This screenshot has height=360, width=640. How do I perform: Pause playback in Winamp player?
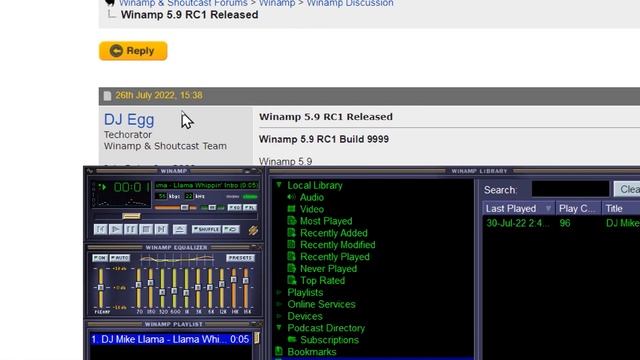131,229
